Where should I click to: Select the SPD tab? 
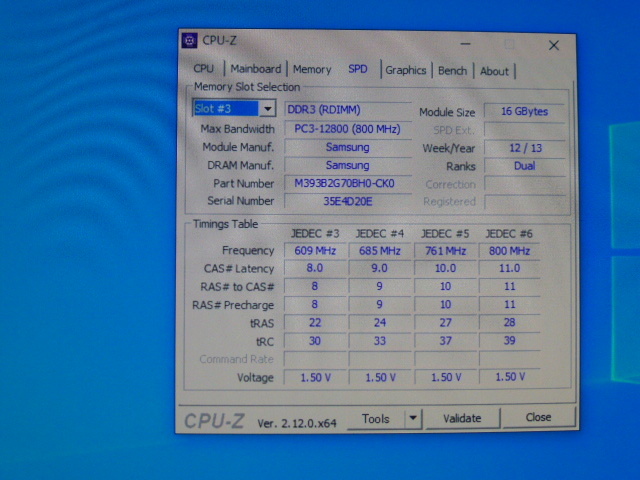point(358,69)
